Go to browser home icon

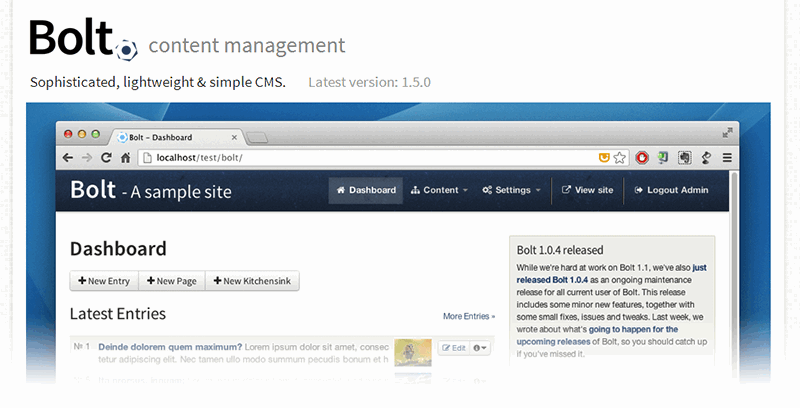[126, 158]
